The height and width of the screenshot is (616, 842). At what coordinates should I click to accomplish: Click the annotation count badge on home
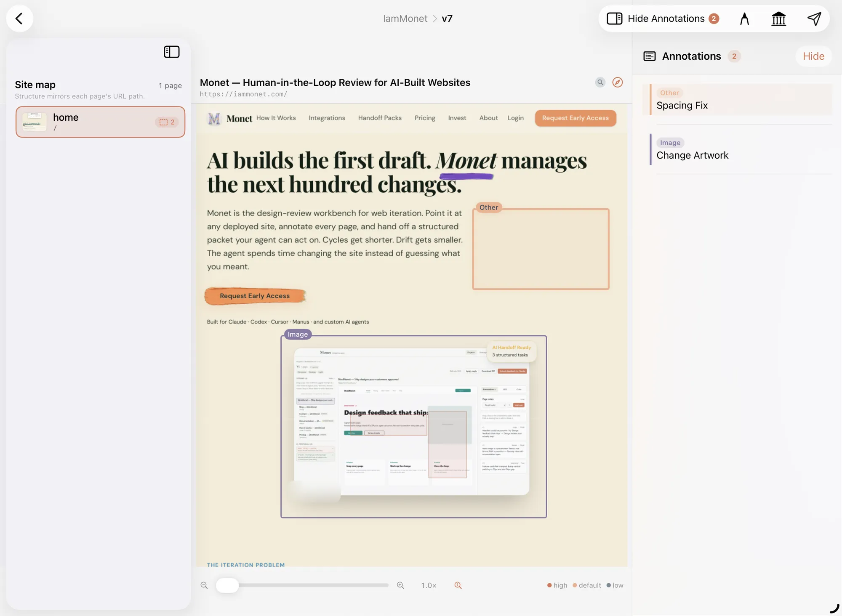[x=167, y=122]
